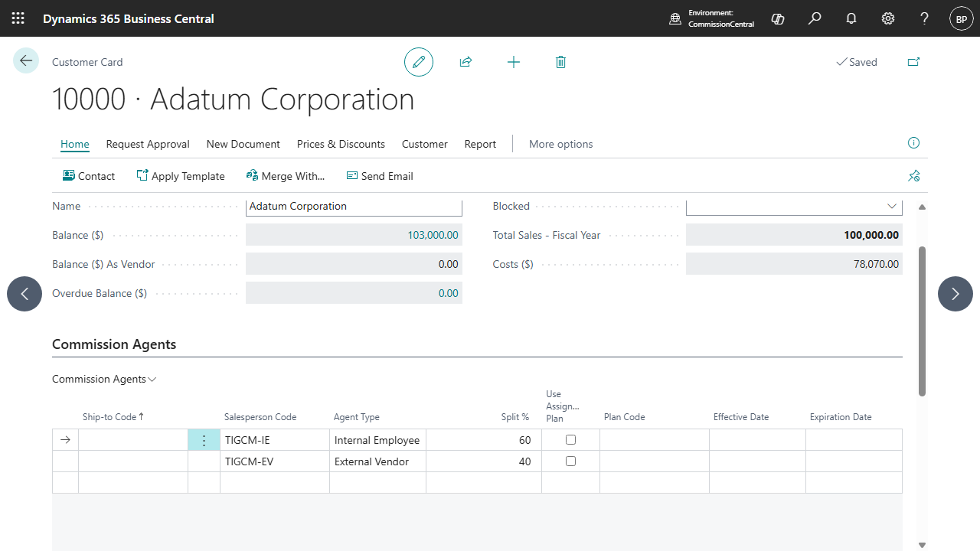View notifications bell icon
Image resolution: width=980 pixels, height=551 pixels.
(x=851, y=18)
